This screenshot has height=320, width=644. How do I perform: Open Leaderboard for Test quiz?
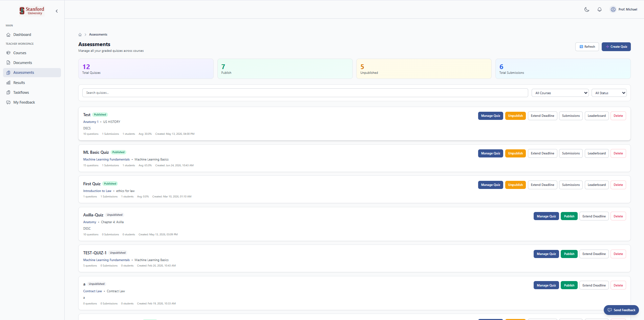(597, 116)
